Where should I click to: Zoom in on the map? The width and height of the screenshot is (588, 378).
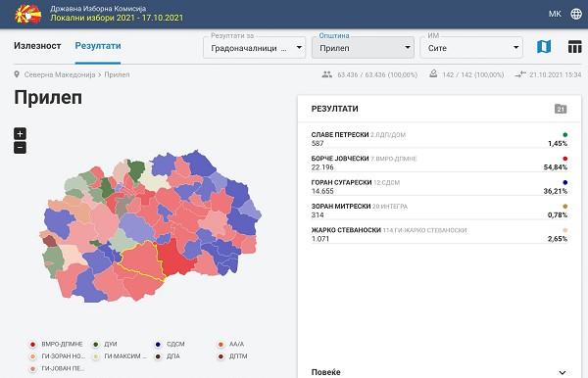20,133
